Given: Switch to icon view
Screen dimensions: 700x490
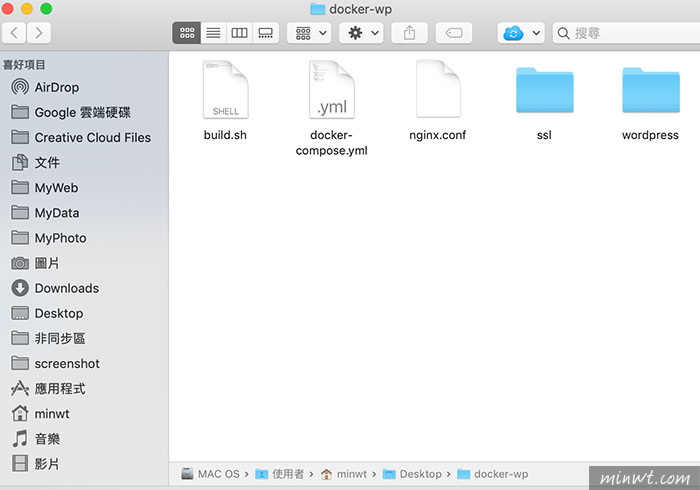Looking at the screenshot, I should click(x=187, y=33).
